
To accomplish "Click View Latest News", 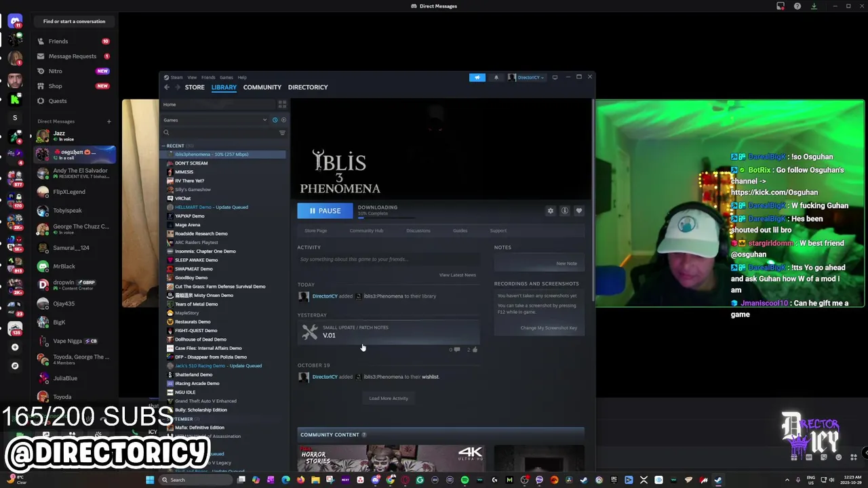I will tap(458, 275).
